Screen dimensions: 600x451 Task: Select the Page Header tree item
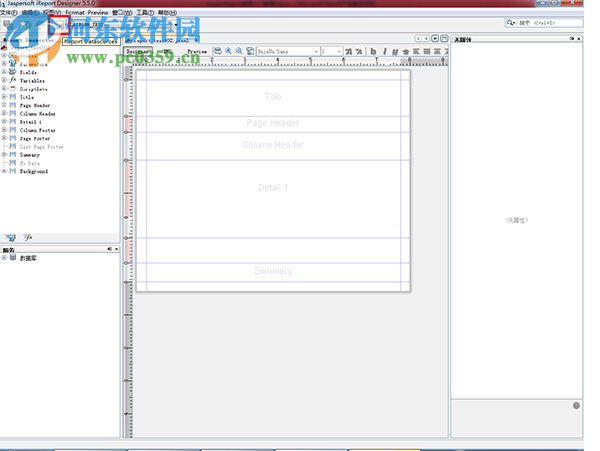pyautogui.click(x=35, y=105)
